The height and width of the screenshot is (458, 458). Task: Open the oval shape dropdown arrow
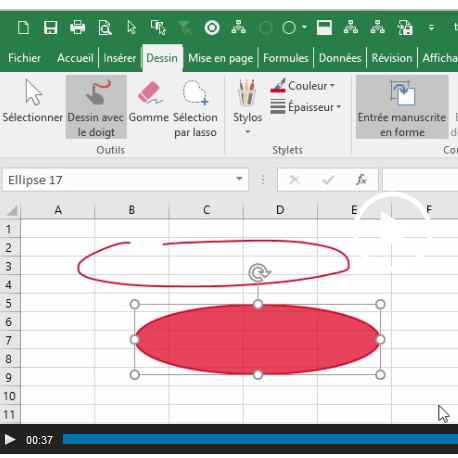pos(304,27)
